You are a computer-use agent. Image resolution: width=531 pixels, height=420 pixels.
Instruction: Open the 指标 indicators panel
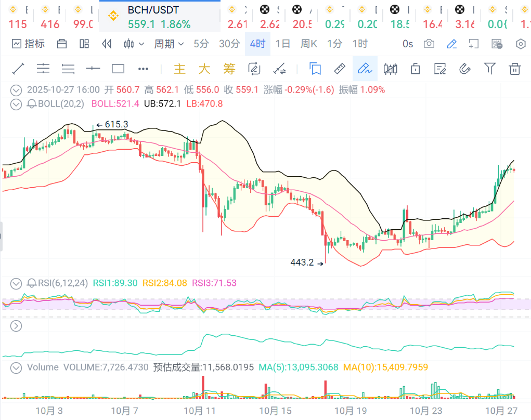pos(29,44)
